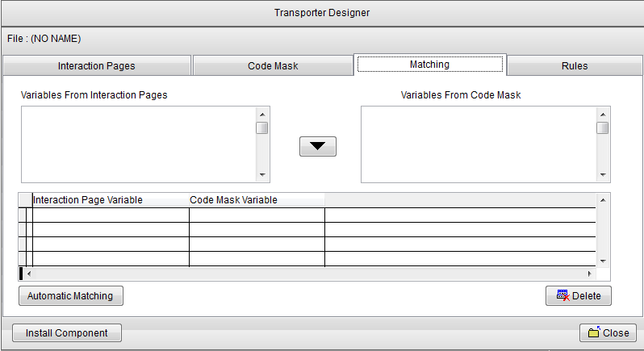Click Install Component button

[x=66, y=333]
